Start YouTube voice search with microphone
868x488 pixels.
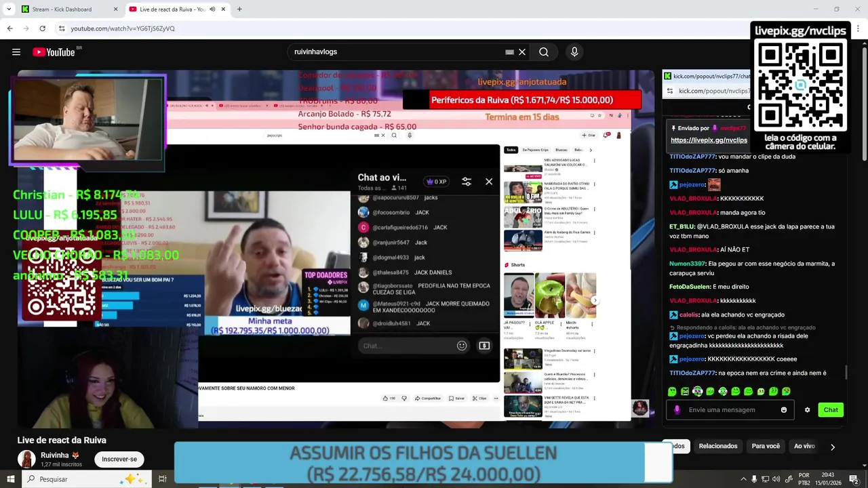(x=574, y=52)
